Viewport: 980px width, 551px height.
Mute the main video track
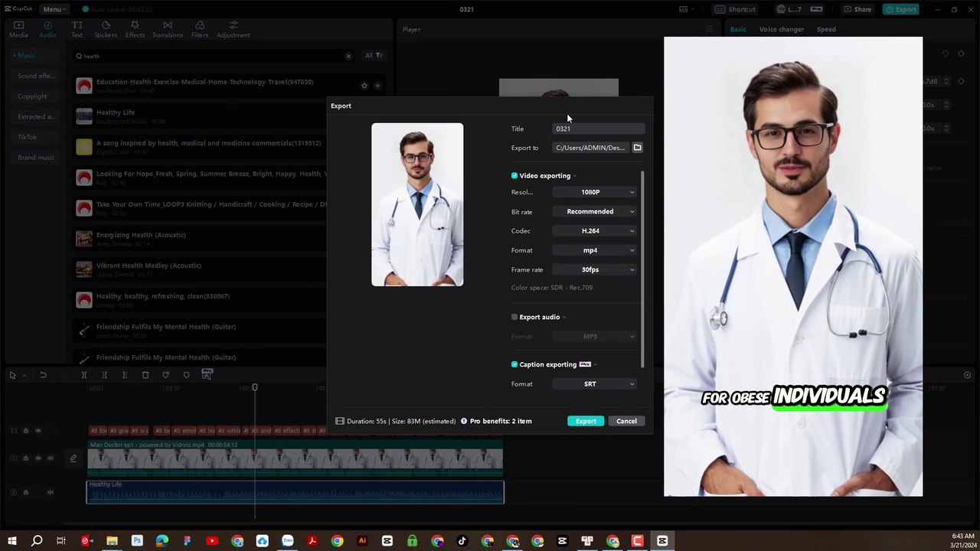(51, 458)
